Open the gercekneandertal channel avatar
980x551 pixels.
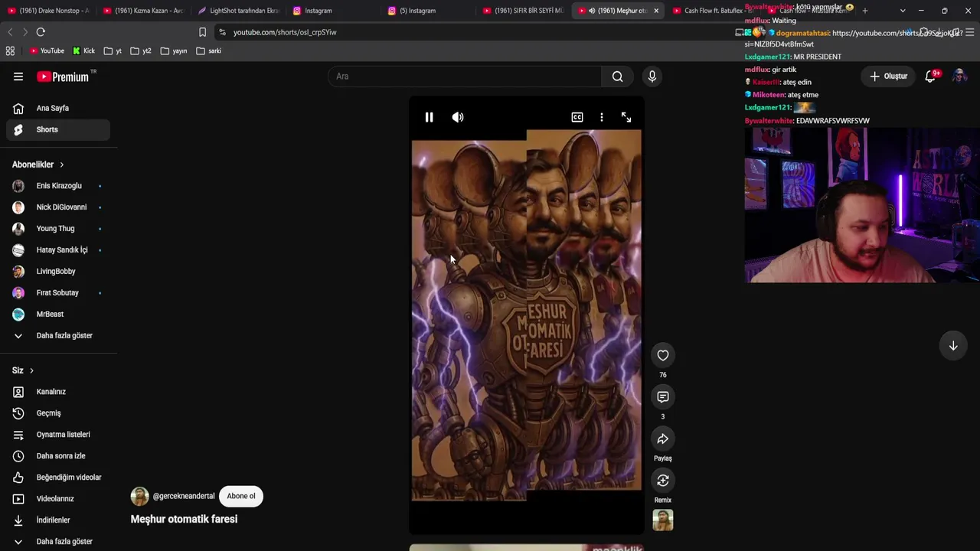(x=140, y=496)
